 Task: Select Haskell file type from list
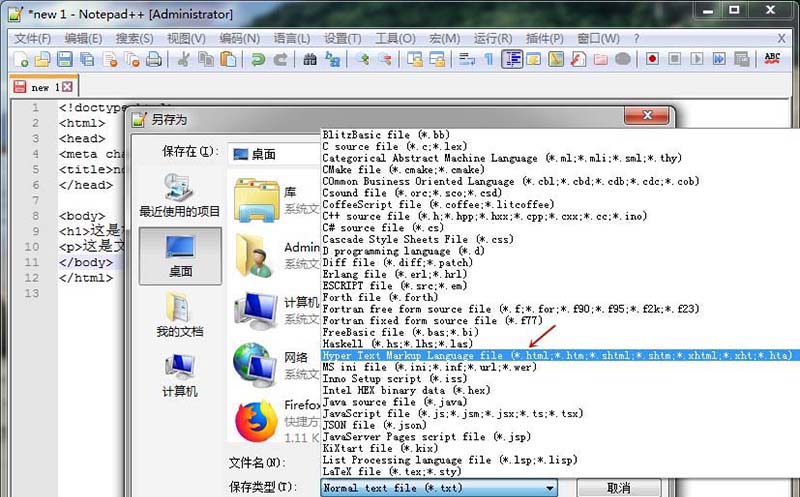pos(558,343)
